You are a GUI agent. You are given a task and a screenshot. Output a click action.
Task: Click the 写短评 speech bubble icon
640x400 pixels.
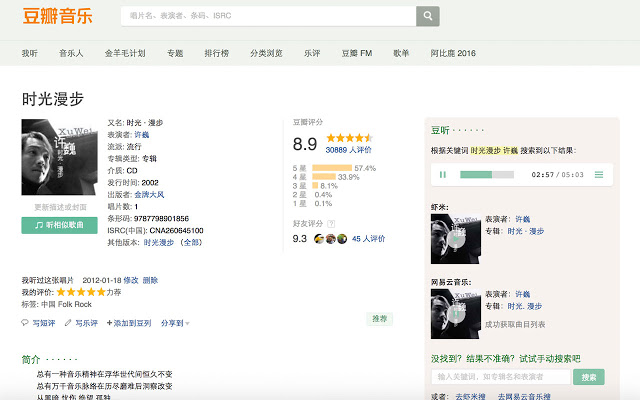click(x=26, y=323)
